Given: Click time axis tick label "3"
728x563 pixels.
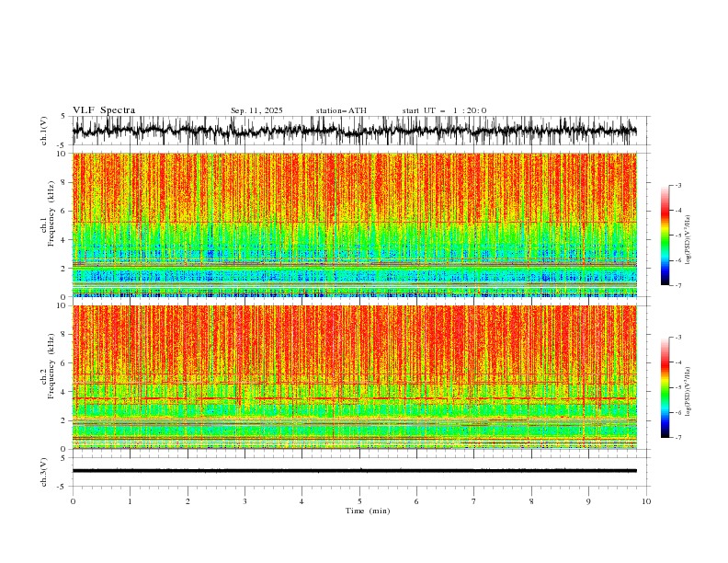Looking at the screenshot, I should (245, 501).
